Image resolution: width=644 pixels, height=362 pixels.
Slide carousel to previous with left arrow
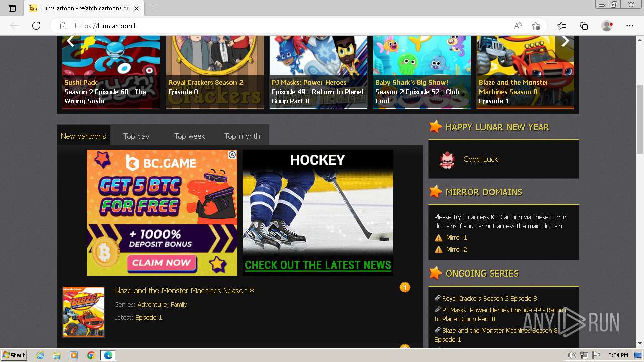[71, 41]
